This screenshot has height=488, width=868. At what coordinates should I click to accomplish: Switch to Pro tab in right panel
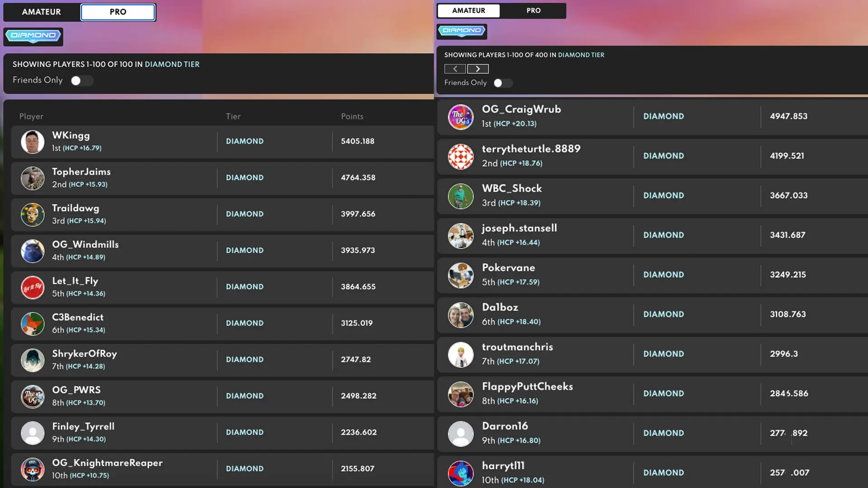533,10
